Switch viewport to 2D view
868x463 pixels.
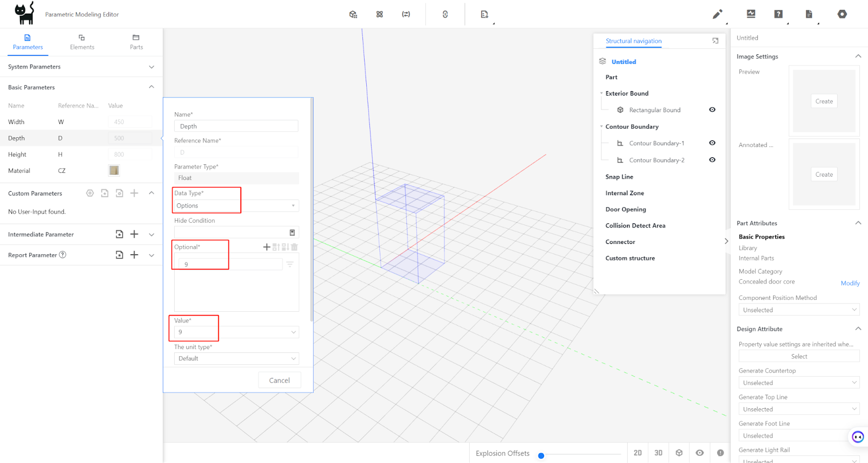637,453
